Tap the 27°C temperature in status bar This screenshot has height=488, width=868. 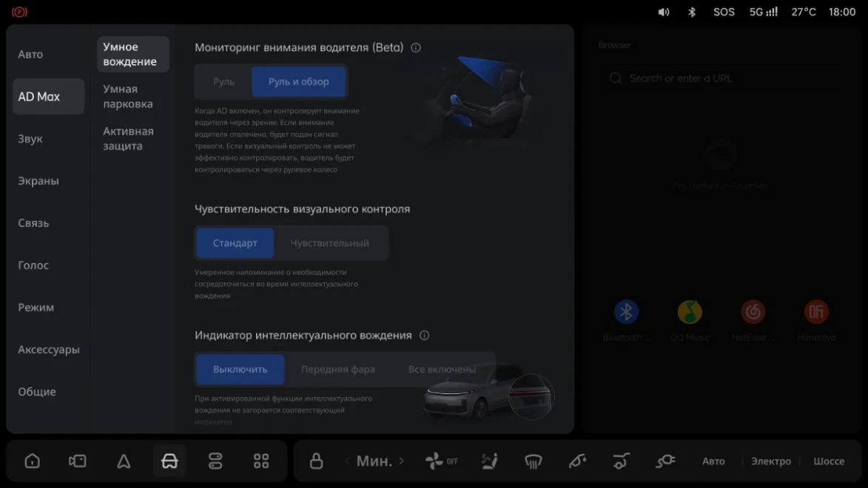click(x=803, y=12)
